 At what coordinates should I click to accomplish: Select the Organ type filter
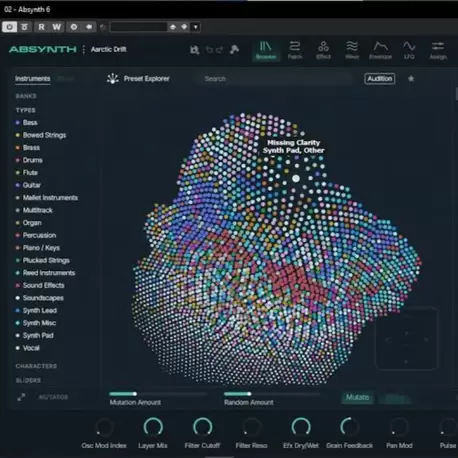coord(28,223)
